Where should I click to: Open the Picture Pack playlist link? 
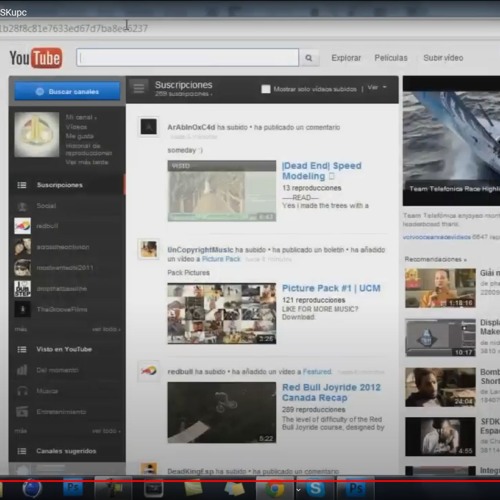point(221,259)
